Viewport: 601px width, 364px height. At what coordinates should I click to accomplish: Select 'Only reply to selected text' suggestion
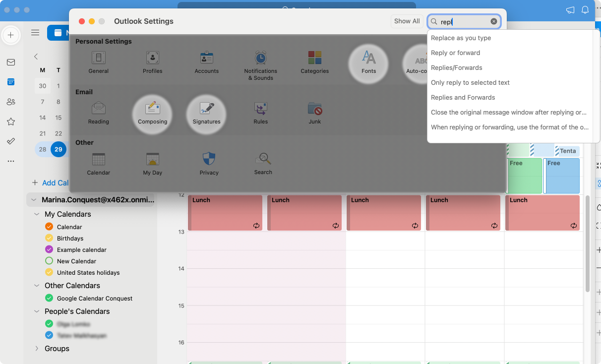pos(510,82)
